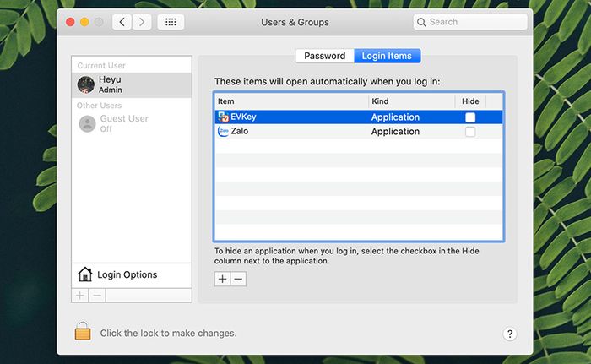The width and height of the screenshot is (591, 364).
Task: Select the Login Items tab
Action: pos(387,56)
